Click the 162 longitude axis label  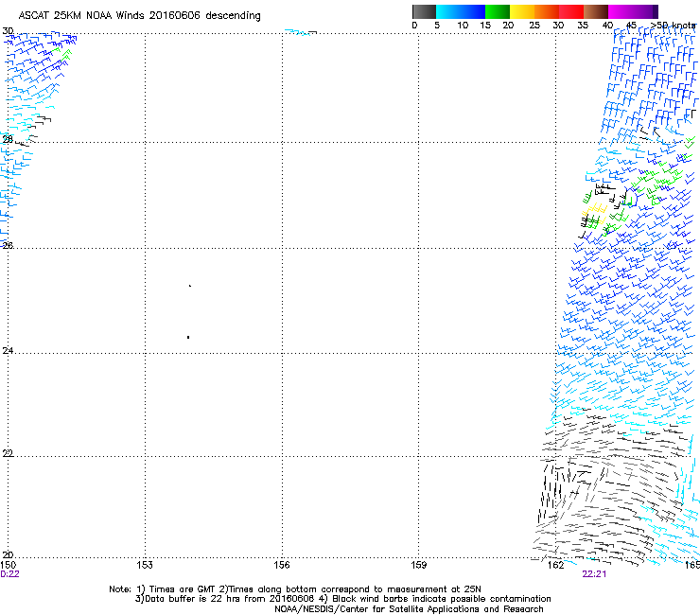click(x=555, y=565)
